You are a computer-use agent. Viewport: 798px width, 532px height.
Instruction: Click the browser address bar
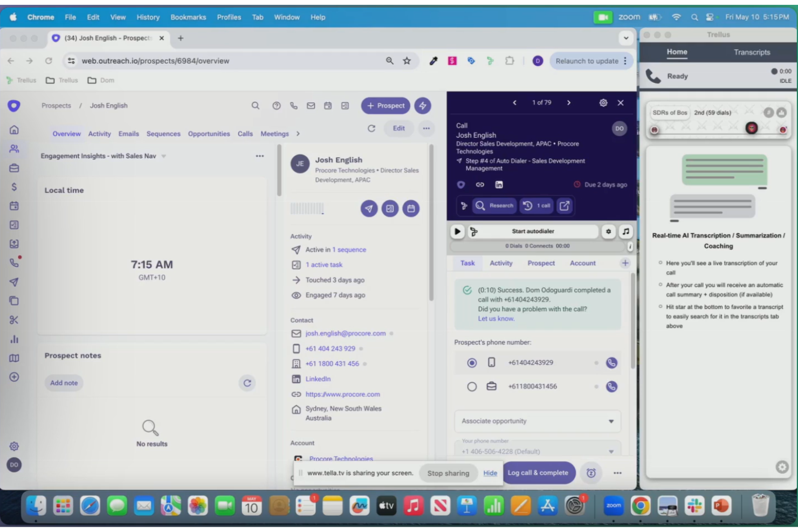coord(216,61)
